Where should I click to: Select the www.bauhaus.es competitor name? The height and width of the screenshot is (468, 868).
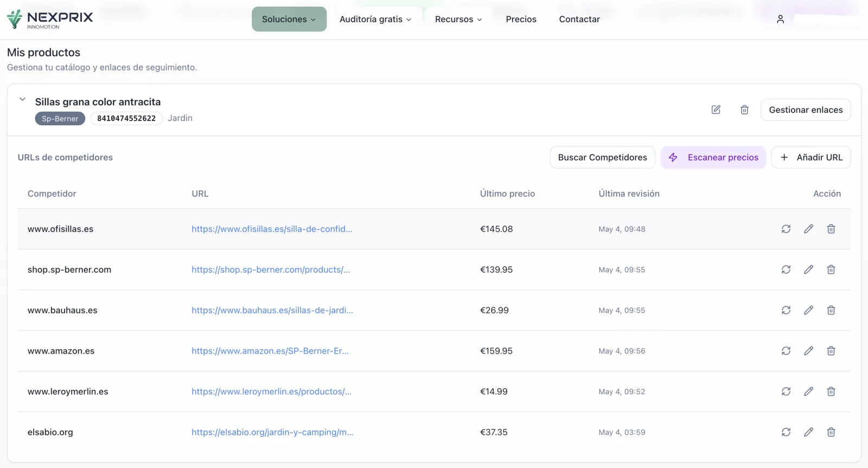pos(62,310)
